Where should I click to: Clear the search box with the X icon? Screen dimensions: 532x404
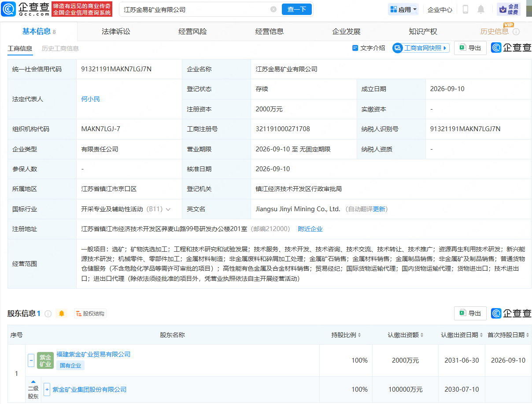point(273,9)
